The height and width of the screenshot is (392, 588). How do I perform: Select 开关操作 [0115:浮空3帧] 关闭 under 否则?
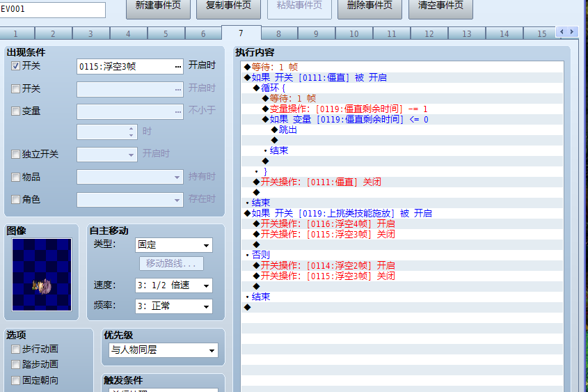tap(402, 276)
